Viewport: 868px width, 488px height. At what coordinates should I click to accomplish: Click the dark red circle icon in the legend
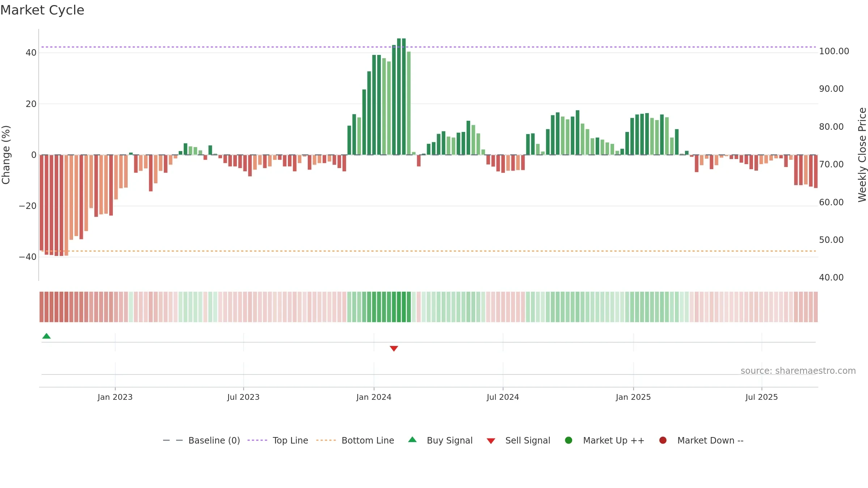(663, 440)
